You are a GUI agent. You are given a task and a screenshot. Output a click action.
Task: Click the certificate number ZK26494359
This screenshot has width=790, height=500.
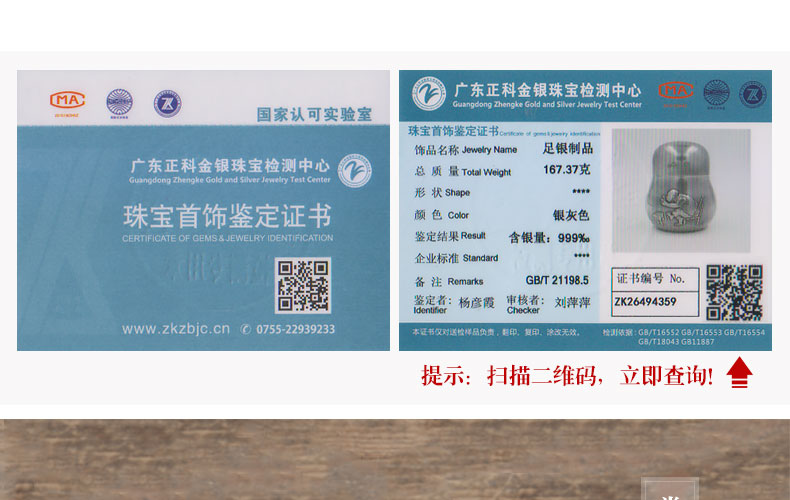(x=645, y=302)
